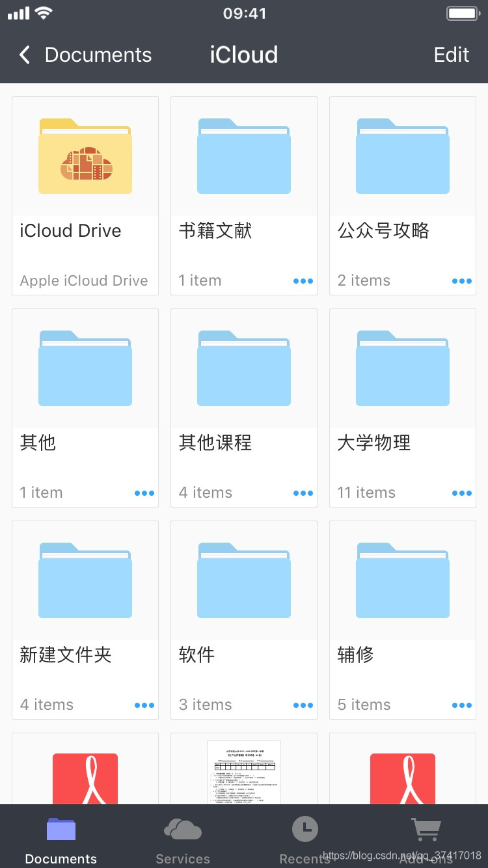Image resolution: width=488 pixels, height=868 pixels.
Task: Tap the Wi-Fi icon in status bar
Action: coord(44,13)
